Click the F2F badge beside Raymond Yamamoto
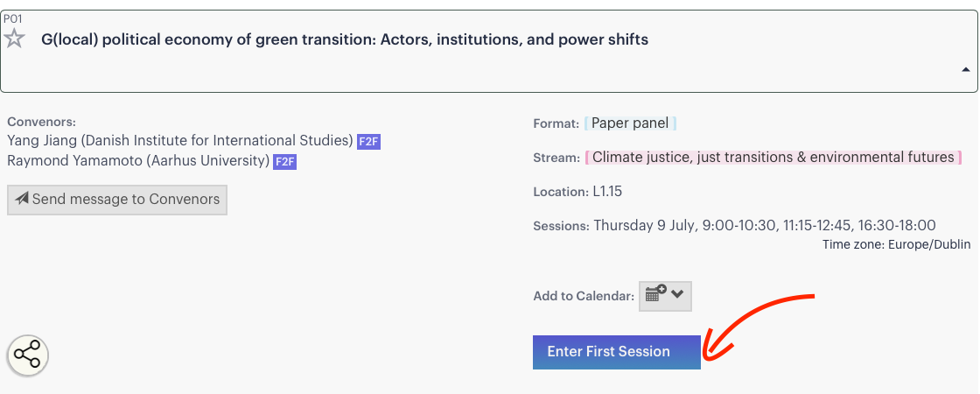This screenshot has width=980, height=394. (284, 163)
